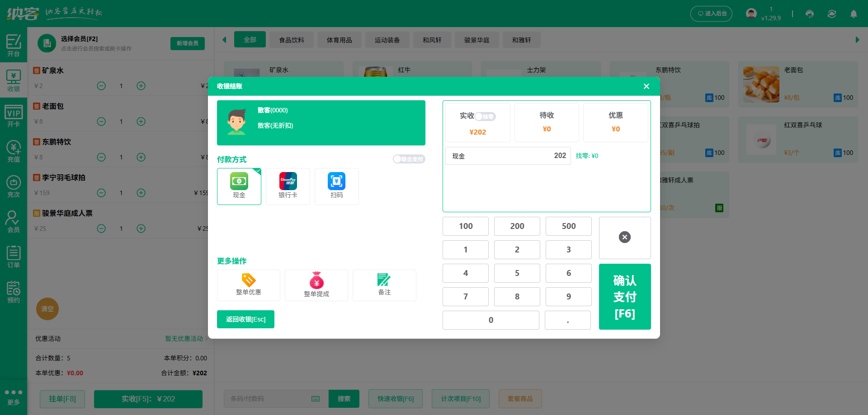Open the 整单优惠 whole-order discount tool
Screen dimensions: 868x415
point(248,285)
